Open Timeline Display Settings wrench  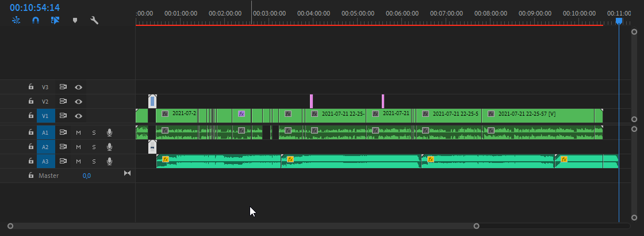point(94,20)
